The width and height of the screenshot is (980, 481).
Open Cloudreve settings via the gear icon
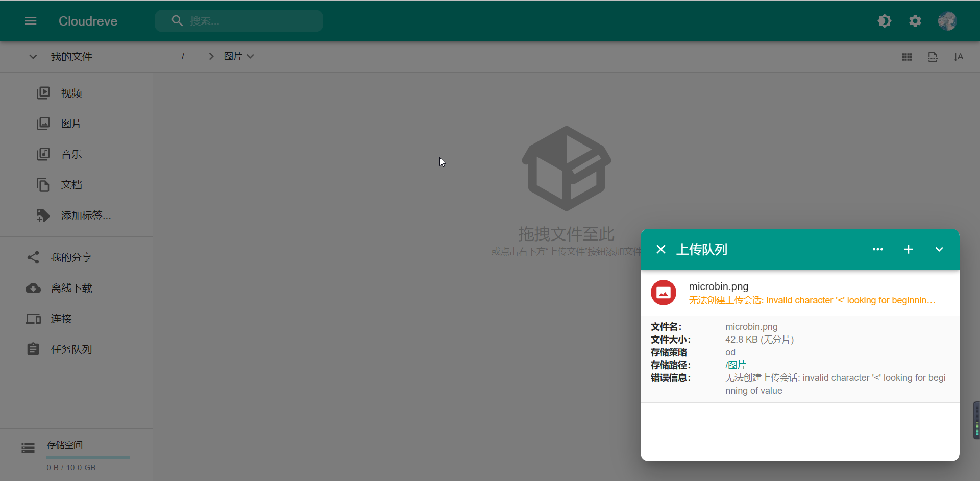915,21
